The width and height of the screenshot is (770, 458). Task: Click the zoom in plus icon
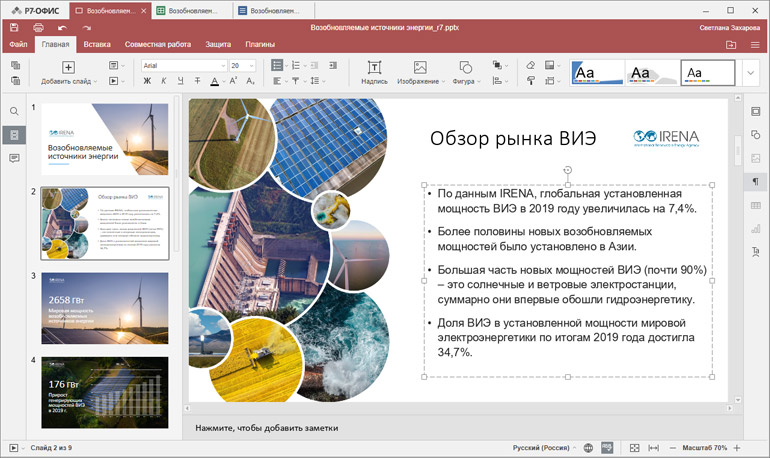click(x=737, y=447)
